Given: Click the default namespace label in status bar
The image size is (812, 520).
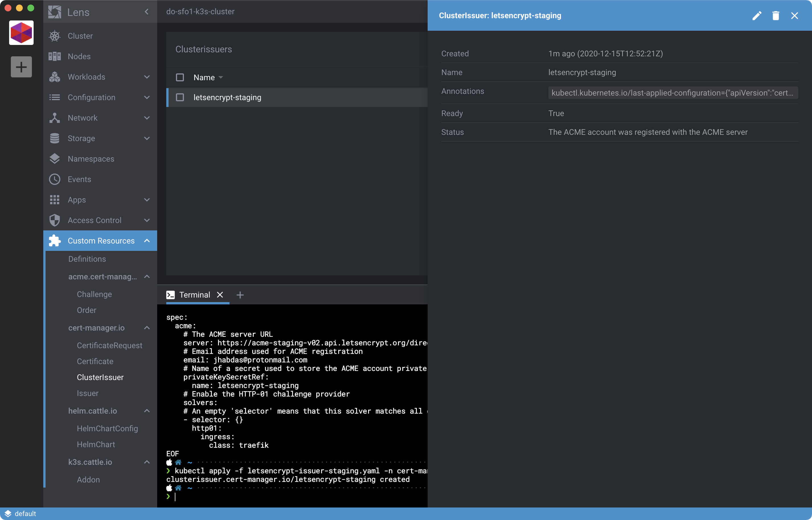Looking at the screenshot, I should click(x=25, y=513).
